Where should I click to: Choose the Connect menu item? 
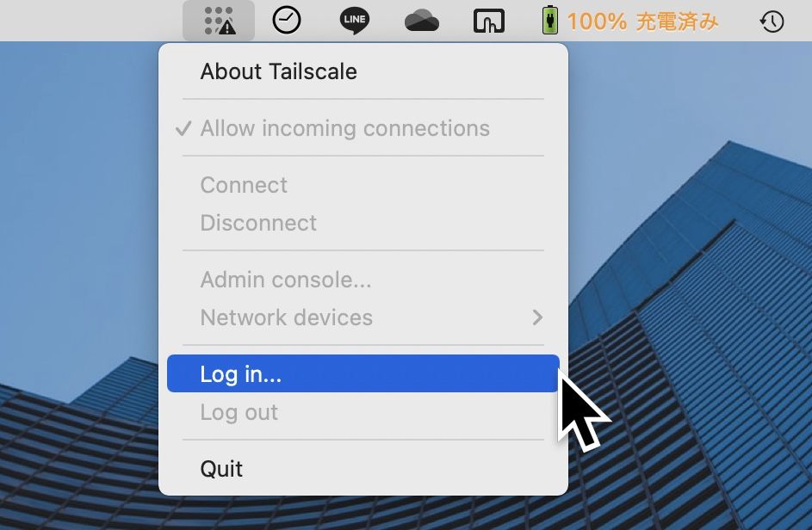363,185
